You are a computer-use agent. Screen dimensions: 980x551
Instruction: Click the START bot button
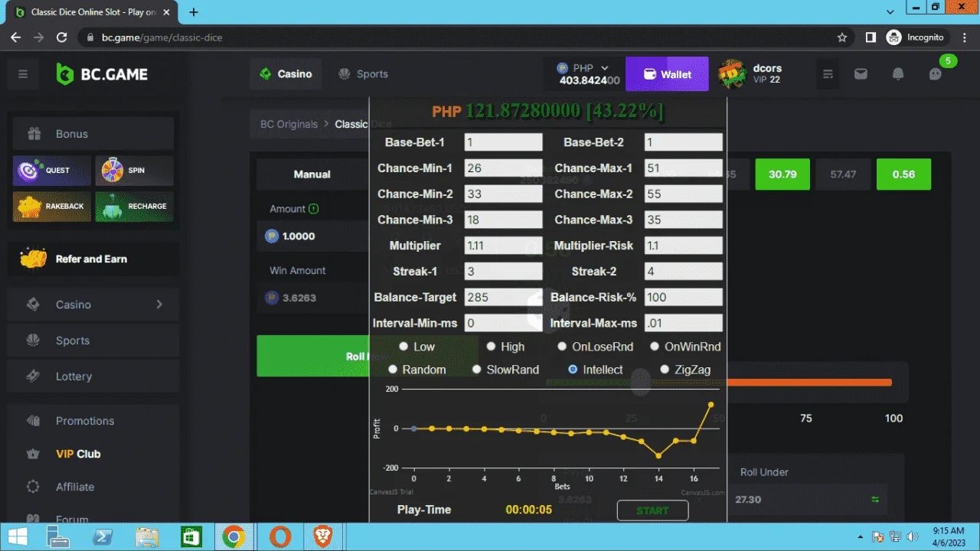pos(652,510)
